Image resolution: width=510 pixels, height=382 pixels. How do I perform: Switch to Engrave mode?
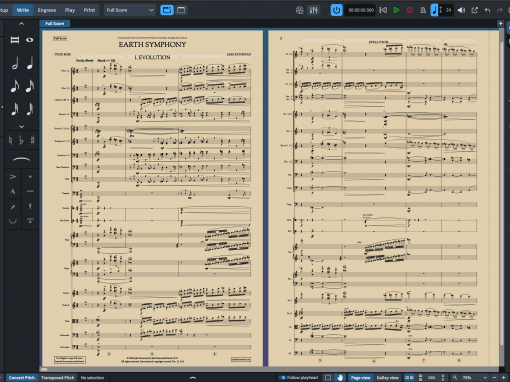click(47, 10)
